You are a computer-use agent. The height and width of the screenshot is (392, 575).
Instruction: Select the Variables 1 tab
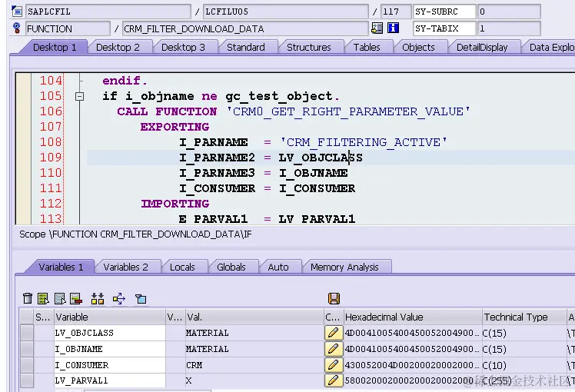[61, 267]
